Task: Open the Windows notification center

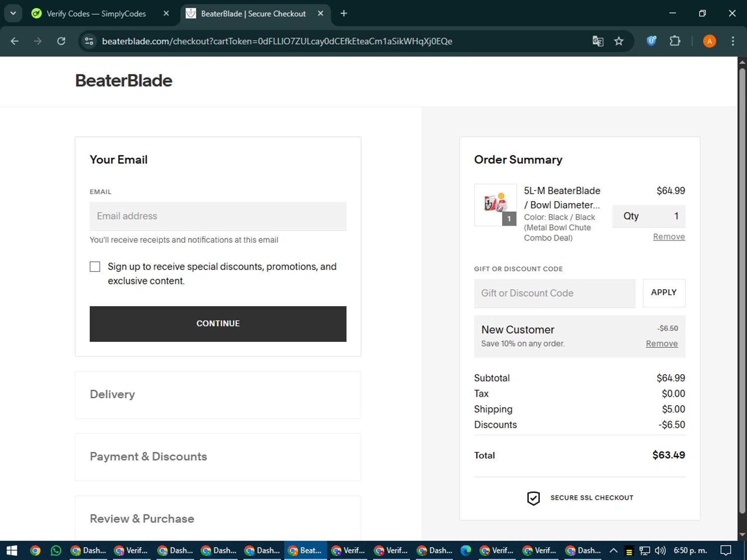Action: 726,551
